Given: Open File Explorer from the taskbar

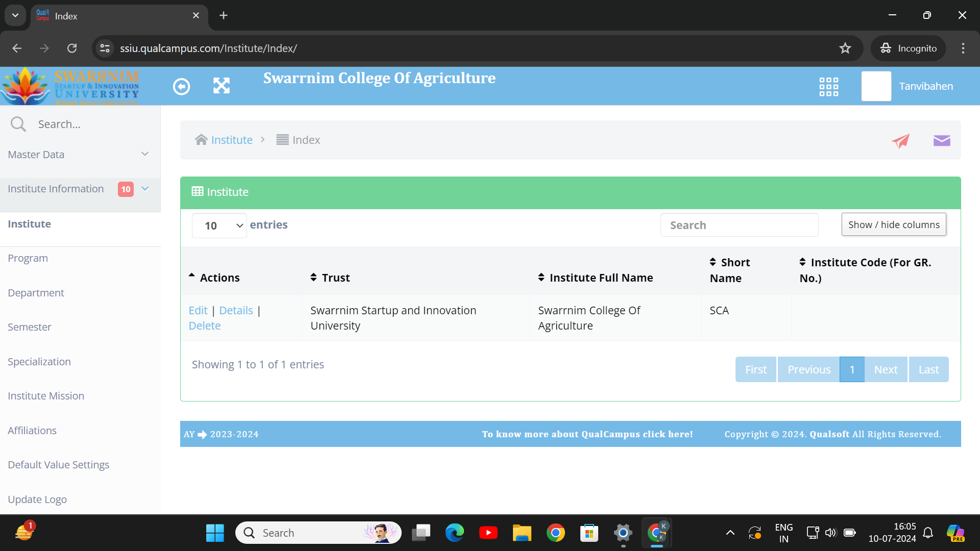Looking at the screenshot, I should click(522, 533).
